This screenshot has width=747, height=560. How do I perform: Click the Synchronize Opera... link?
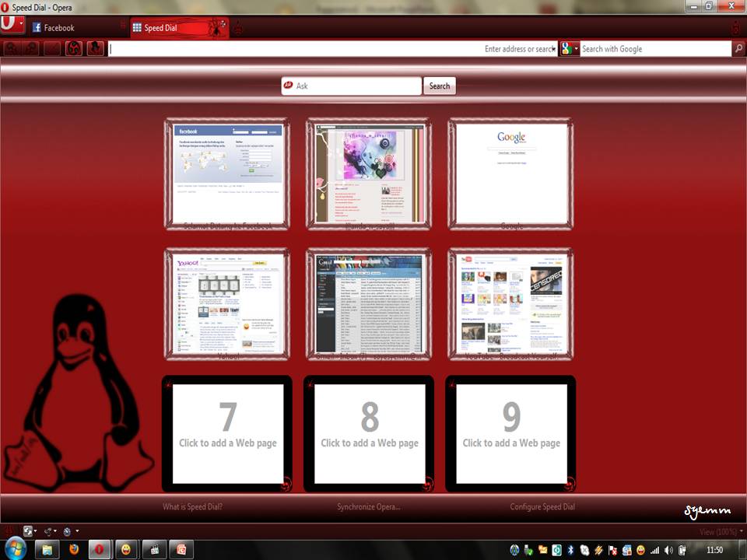[369, 506]
